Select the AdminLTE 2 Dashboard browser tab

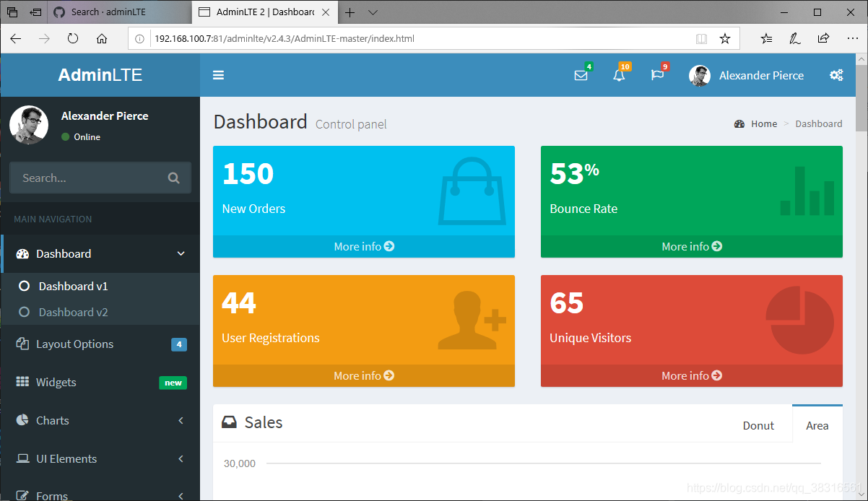264,12
